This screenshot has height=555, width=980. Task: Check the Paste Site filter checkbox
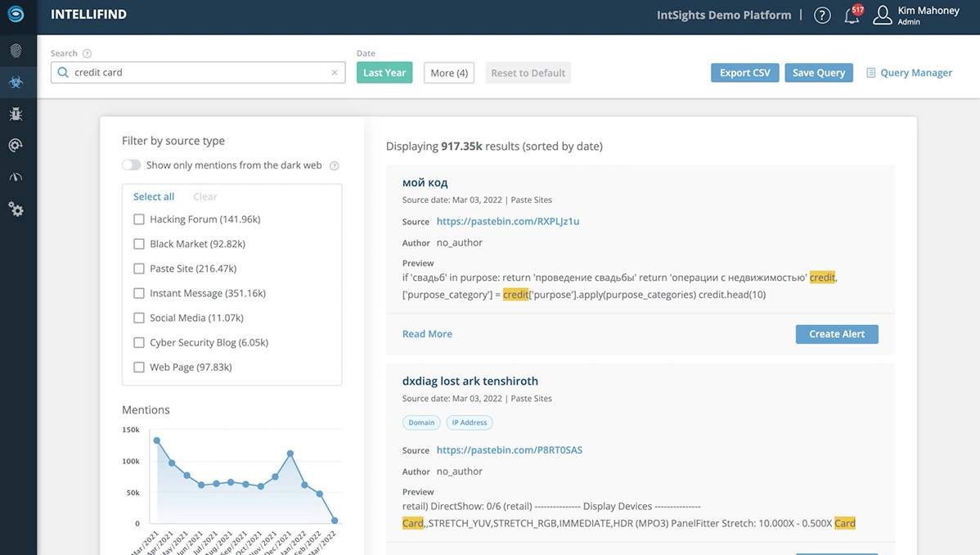point(139,268)
